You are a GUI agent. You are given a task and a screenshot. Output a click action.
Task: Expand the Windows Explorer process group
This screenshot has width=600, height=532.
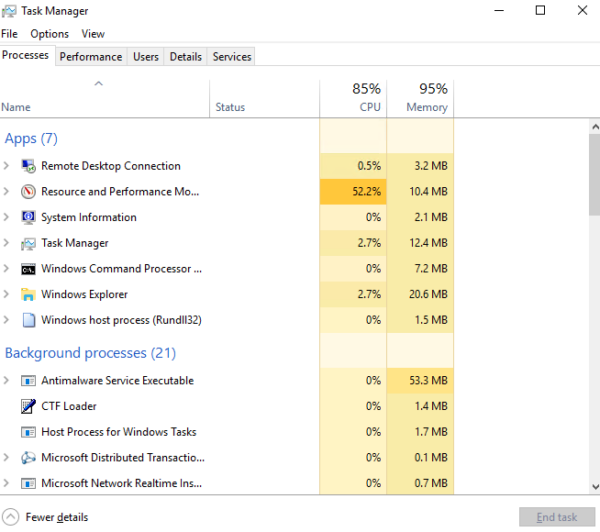click(x=8, y=295)
